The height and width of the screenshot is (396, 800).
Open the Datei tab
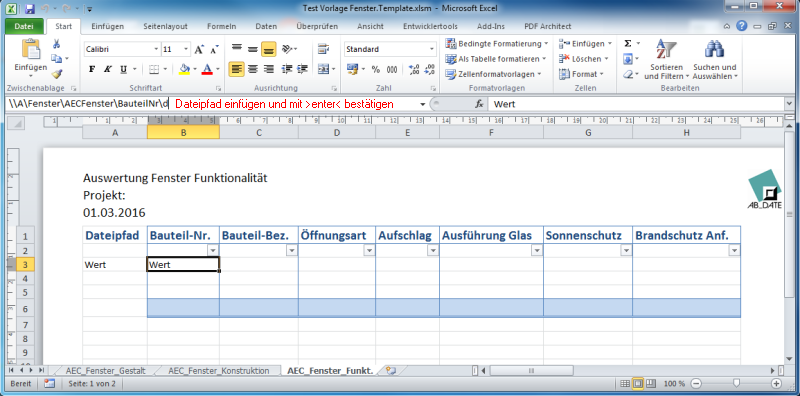(24, 27)
